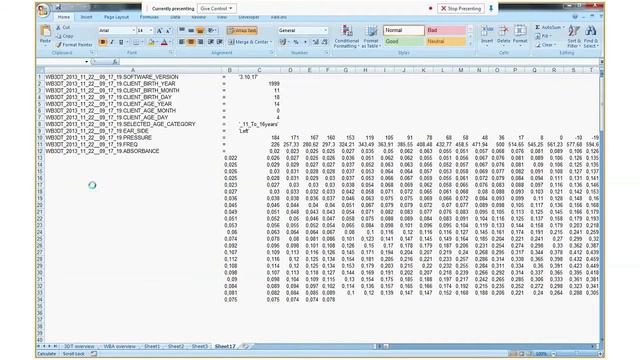The height and width of the screenshot is (360, 640).
Task: Increase font size with the large A
Action: tap(160, 31)
